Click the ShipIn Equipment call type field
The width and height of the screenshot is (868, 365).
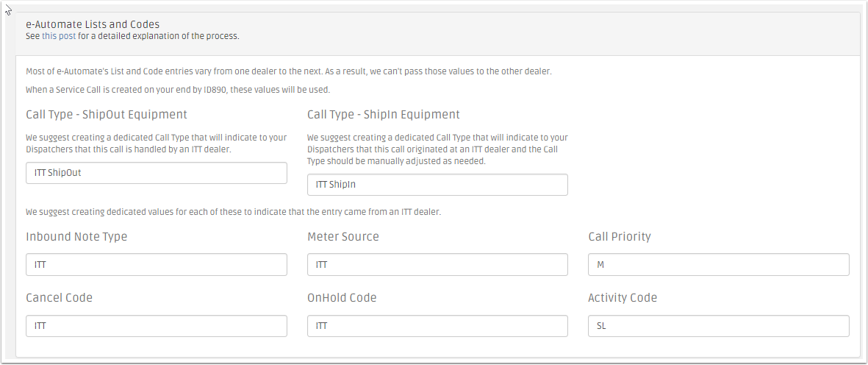437,185
